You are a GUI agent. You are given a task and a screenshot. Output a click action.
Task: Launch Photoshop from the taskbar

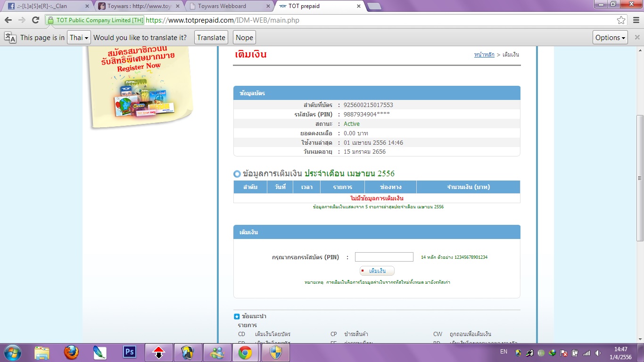pyautogui.click(x=129, y=352)
